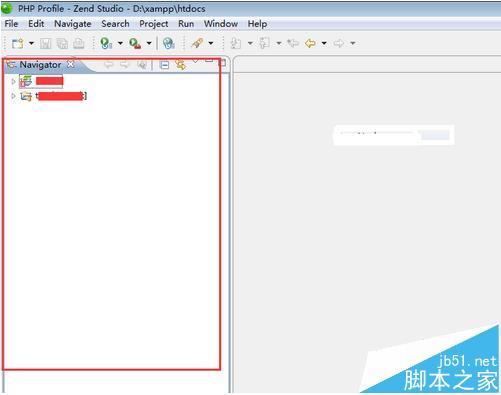Click the green Run icon
Viewport: 501px width, 395px height.
click(x=106, y=43)
